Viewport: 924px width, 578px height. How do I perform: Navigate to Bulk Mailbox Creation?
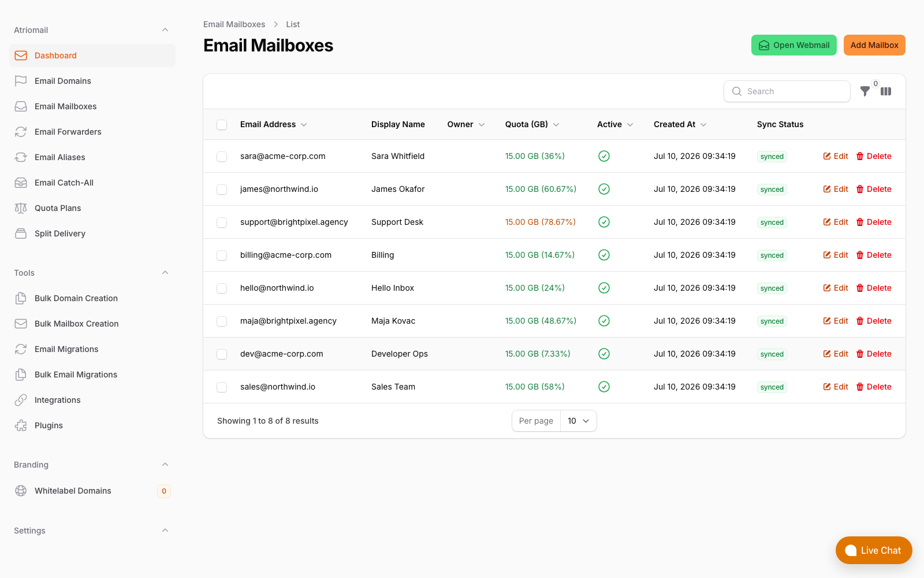(x=92, y=324)
